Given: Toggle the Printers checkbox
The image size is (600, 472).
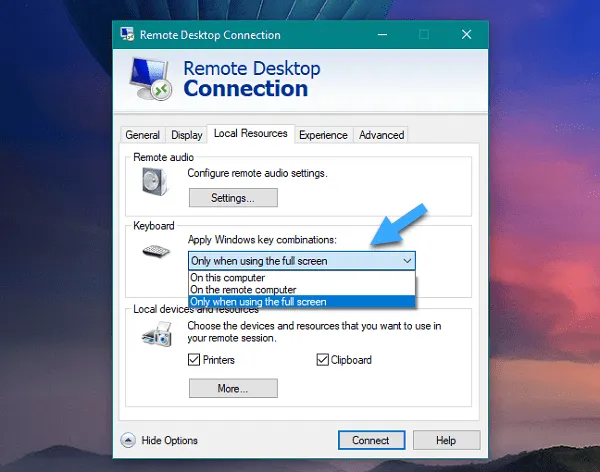Looking at the screenshot, I should pos(195,360).
